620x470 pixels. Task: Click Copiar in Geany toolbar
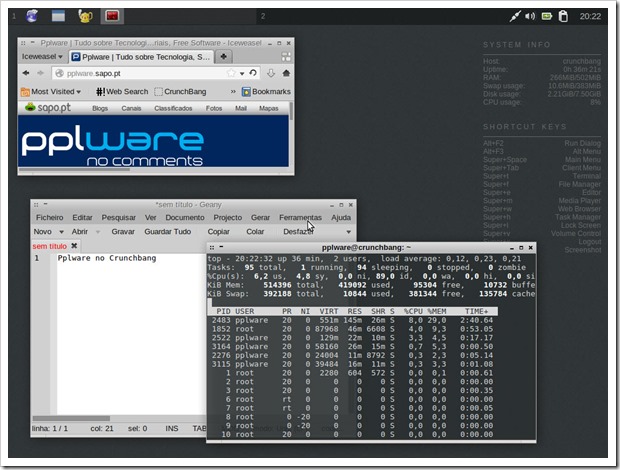219,232
